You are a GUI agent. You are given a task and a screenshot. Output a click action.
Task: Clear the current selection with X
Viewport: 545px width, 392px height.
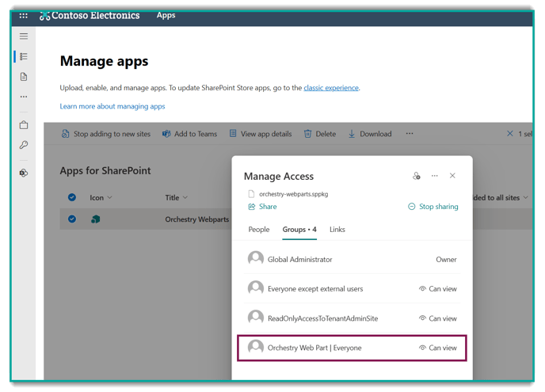click(509, 134)
